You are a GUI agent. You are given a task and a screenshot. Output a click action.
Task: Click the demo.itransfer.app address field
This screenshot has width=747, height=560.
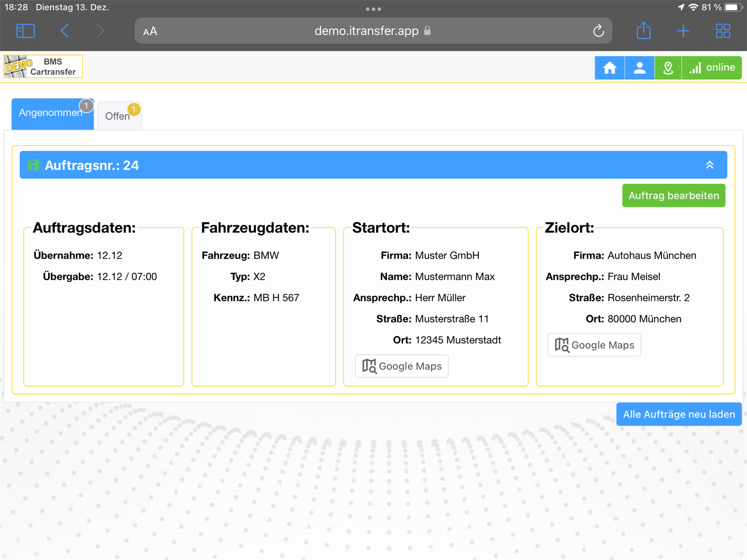366,31
